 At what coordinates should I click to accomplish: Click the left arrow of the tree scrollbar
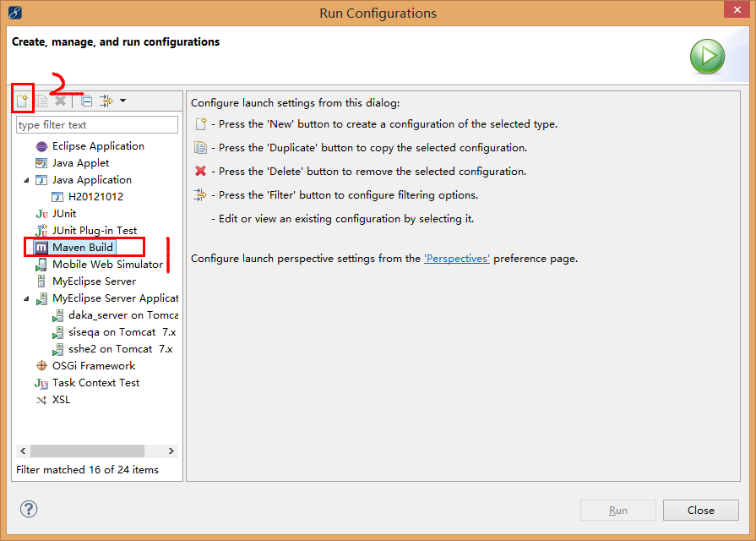click(x=23, y=451)
